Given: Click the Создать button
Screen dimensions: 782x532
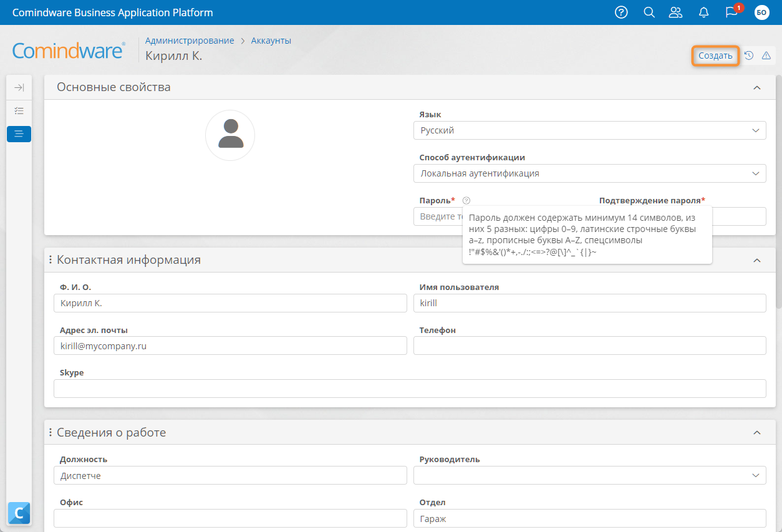Looking at the screenshot, I should [x=715, y=56].
